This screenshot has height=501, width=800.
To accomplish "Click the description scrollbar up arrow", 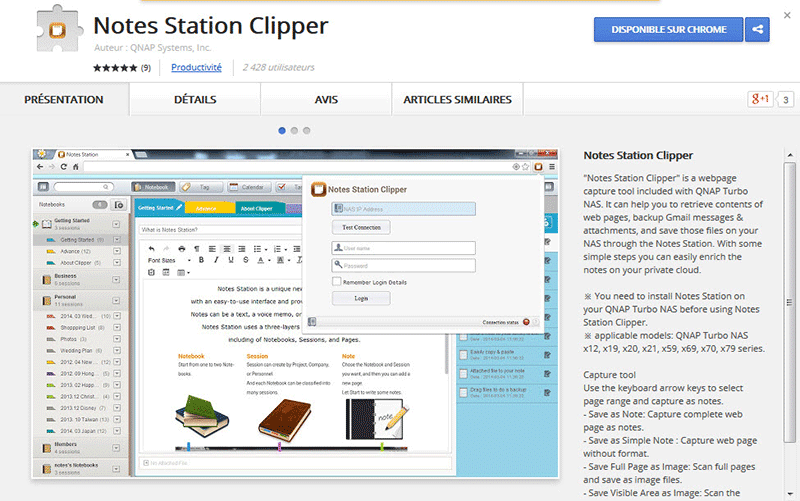I will [x=790, y=155].
